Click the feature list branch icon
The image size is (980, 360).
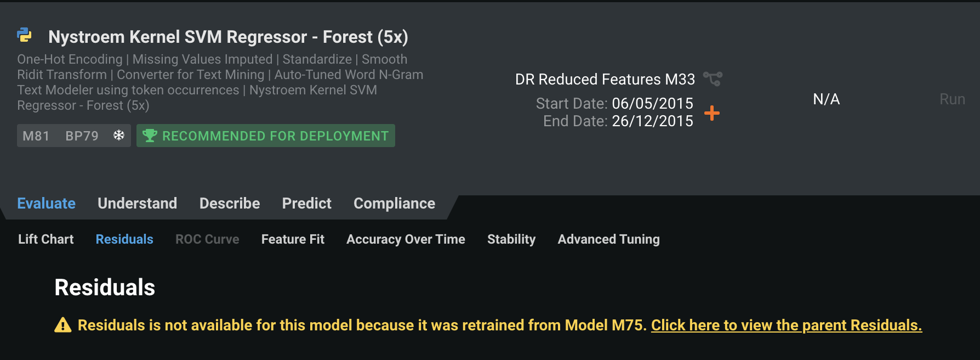[713, 79]
